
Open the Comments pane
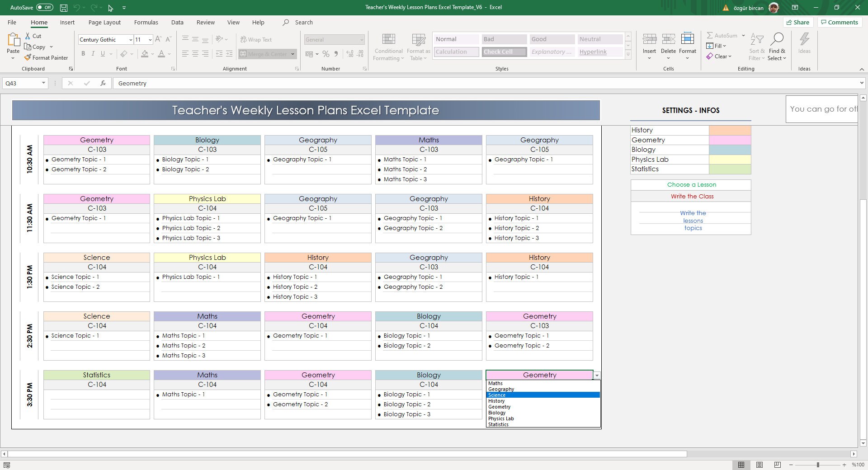click(839, 22)
